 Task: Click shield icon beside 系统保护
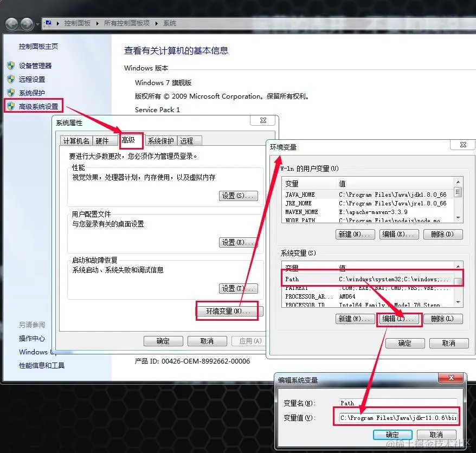pyautogui.click(x=11, y=93)
